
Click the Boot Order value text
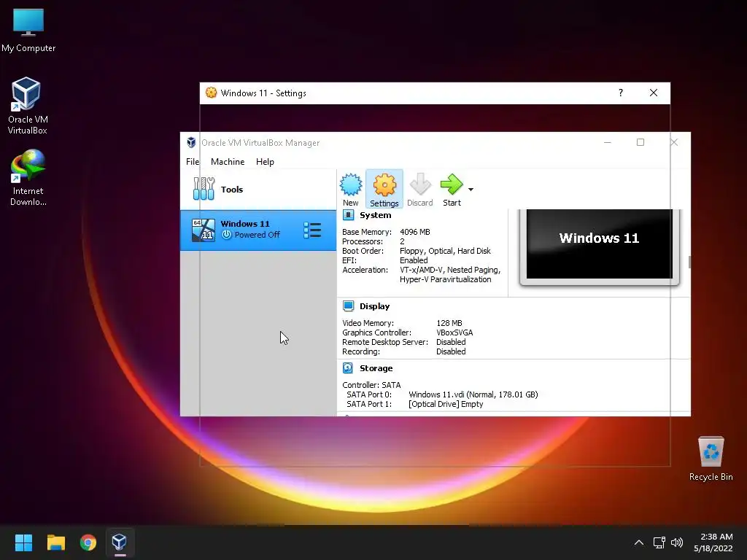click(x=445, y=251)
